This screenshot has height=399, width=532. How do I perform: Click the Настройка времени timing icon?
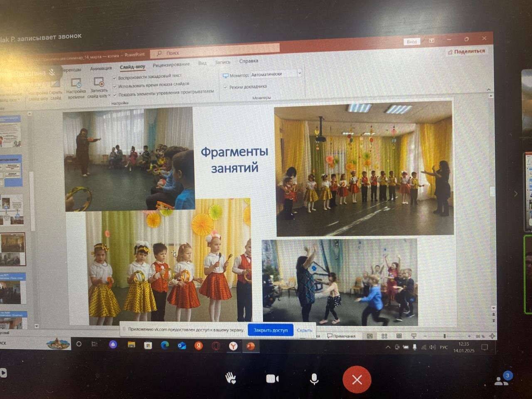click(x=76, y=84)
